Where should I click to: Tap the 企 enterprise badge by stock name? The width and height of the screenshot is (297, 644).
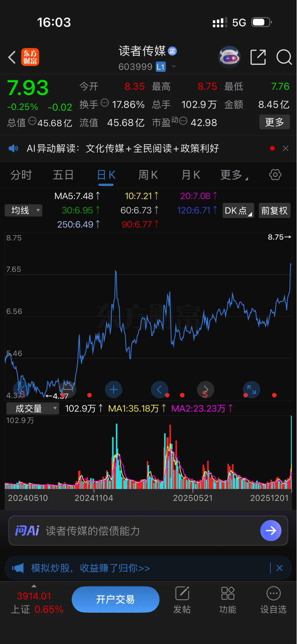(173, 51)
